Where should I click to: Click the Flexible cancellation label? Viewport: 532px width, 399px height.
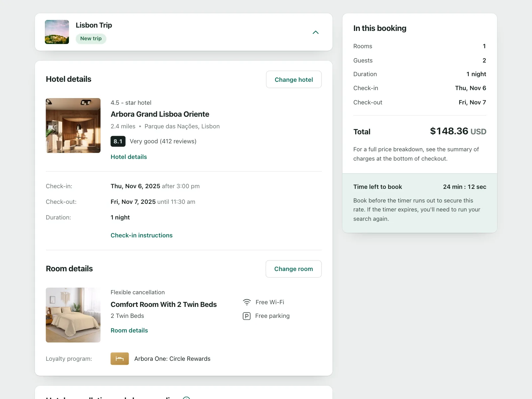click(x=138, y=292)
